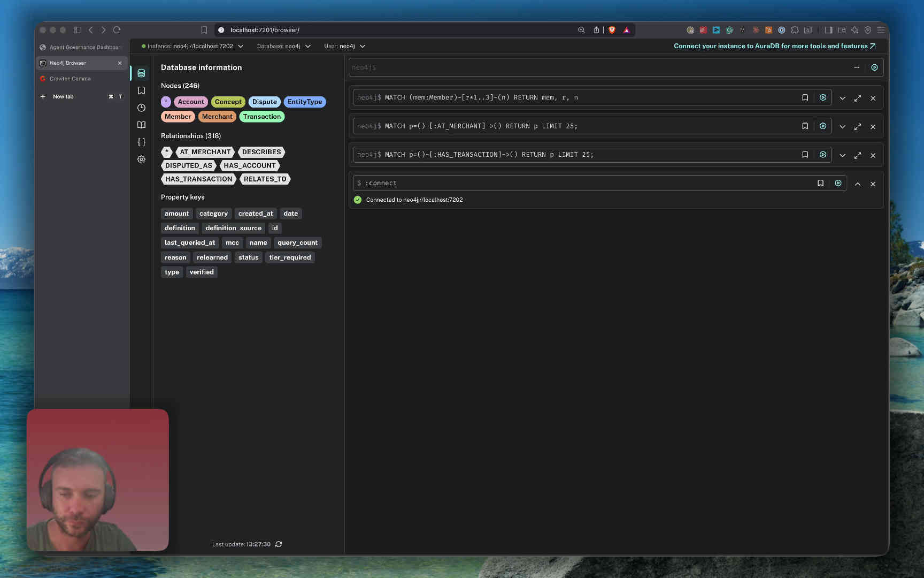Open the query history clock icon
Image resolution: width=924 pixels, height=578 pixels.
[x=141, y=108]
